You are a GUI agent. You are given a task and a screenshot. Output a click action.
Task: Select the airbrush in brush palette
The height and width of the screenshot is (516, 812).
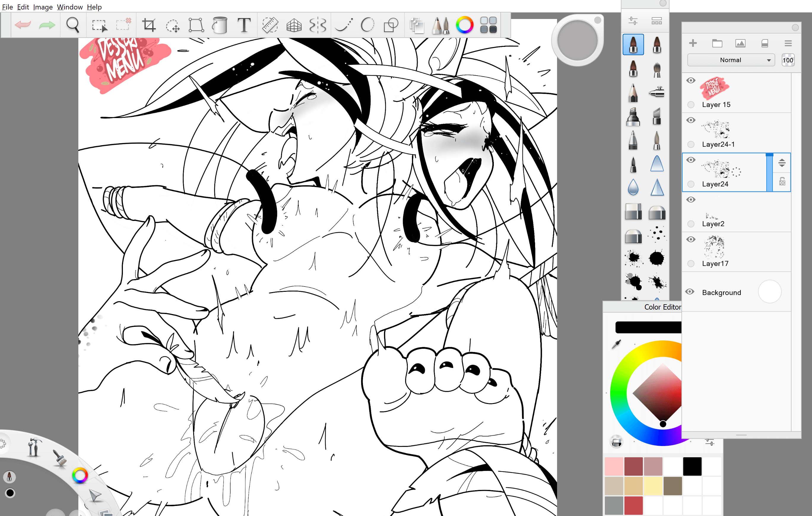pos(656,92)
